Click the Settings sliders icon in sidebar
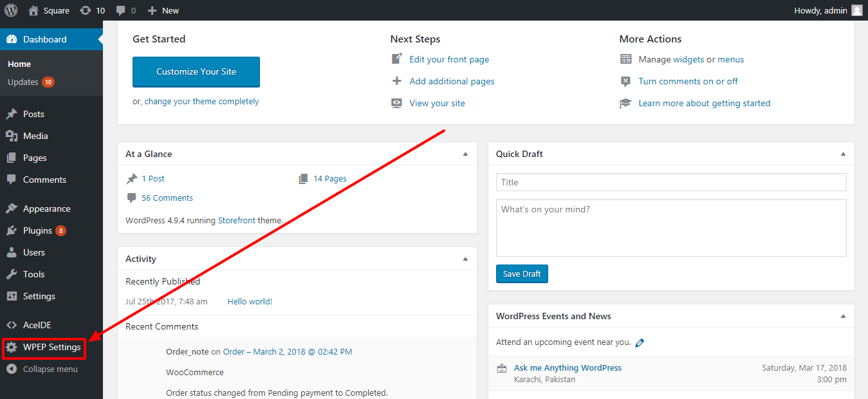The image size is (868, 399). click(x=12, y=296)
